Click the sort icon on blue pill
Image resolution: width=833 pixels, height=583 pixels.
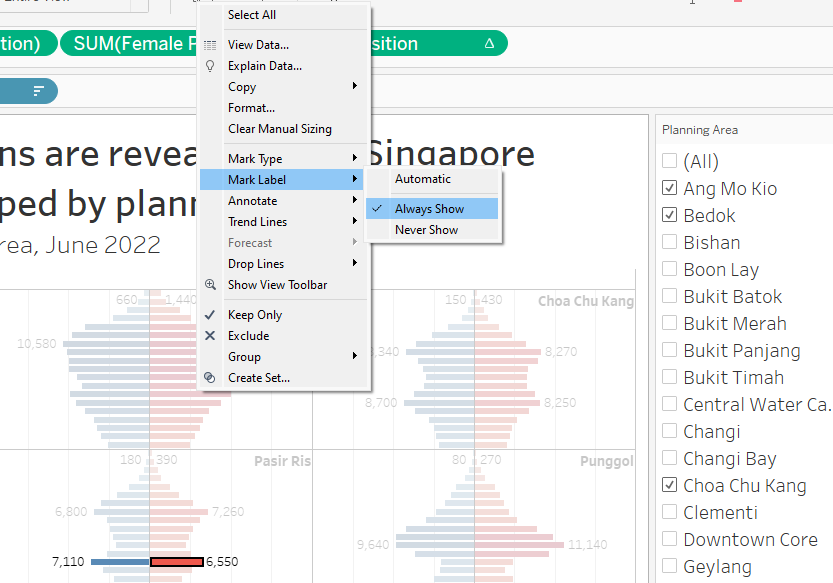(39, 91)
